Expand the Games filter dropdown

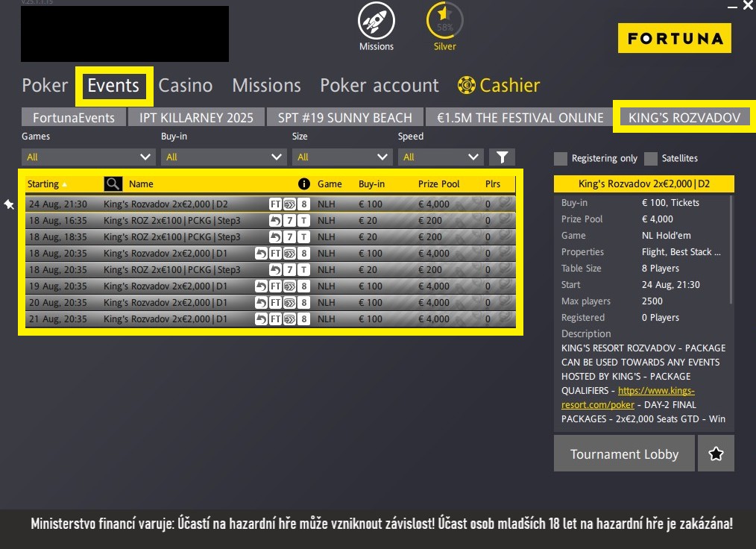click(x=89, y=157)
